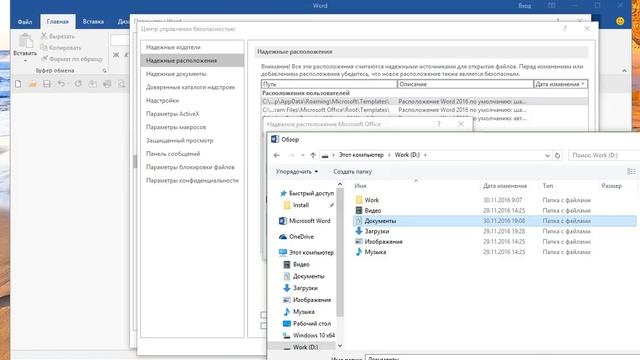This screenshot has height=360, width=640.
Task: Click the Copy icon in Word ribbon
Action: (44, 48)
